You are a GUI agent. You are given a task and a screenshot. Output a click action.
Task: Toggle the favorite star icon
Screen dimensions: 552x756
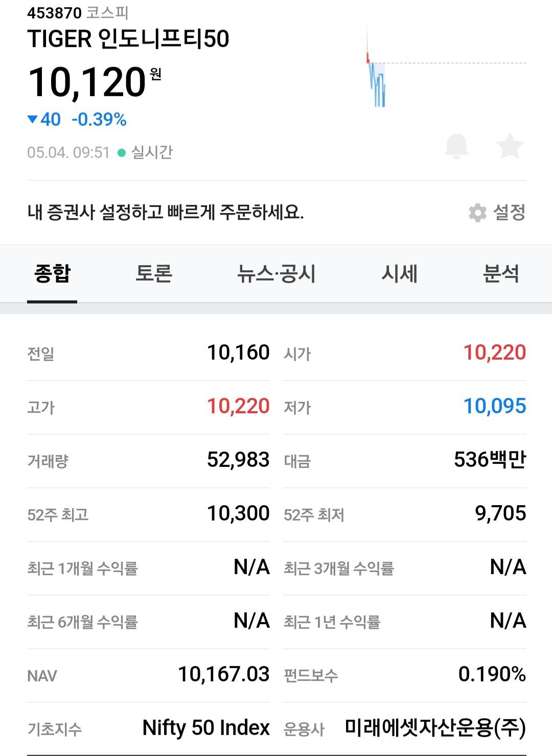point(510,146)
